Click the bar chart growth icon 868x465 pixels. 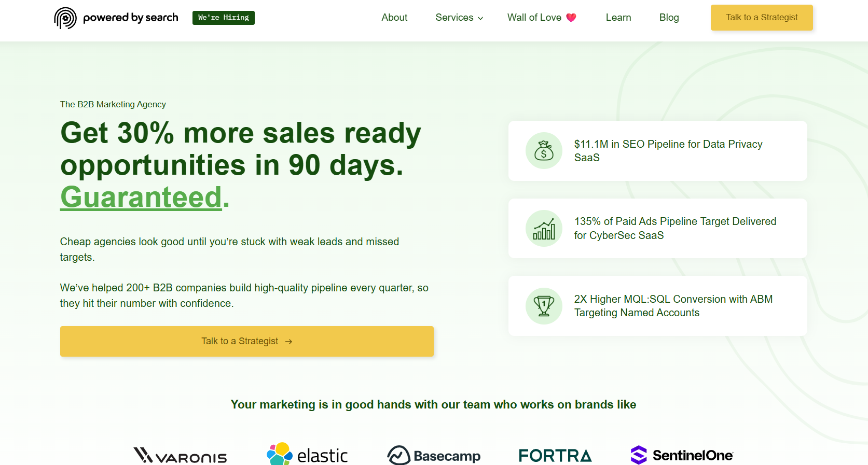(x=544, y=229)
